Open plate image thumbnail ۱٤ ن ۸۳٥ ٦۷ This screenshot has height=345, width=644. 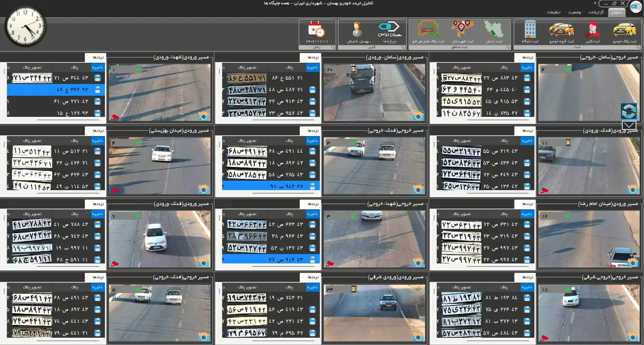461,113
